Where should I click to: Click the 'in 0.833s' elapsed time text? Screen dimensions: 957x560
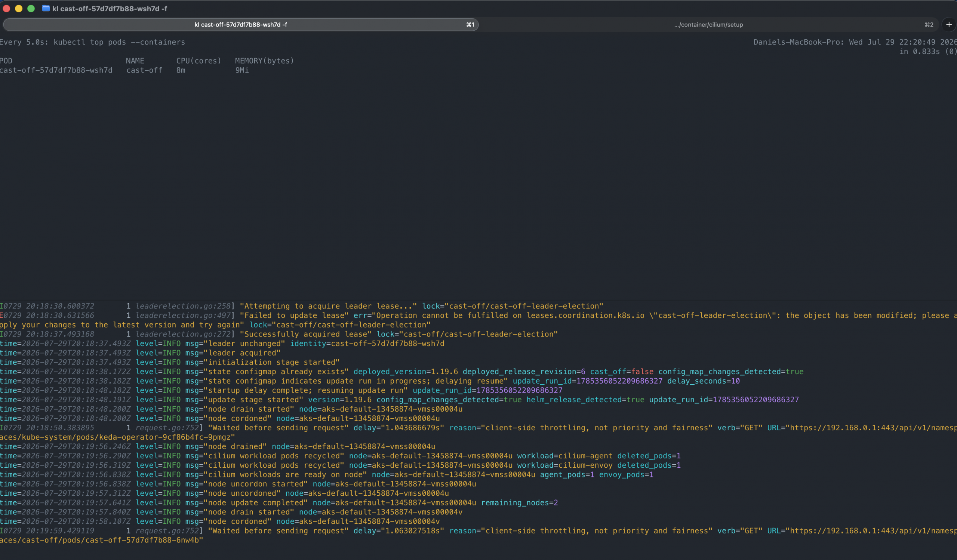919,52
